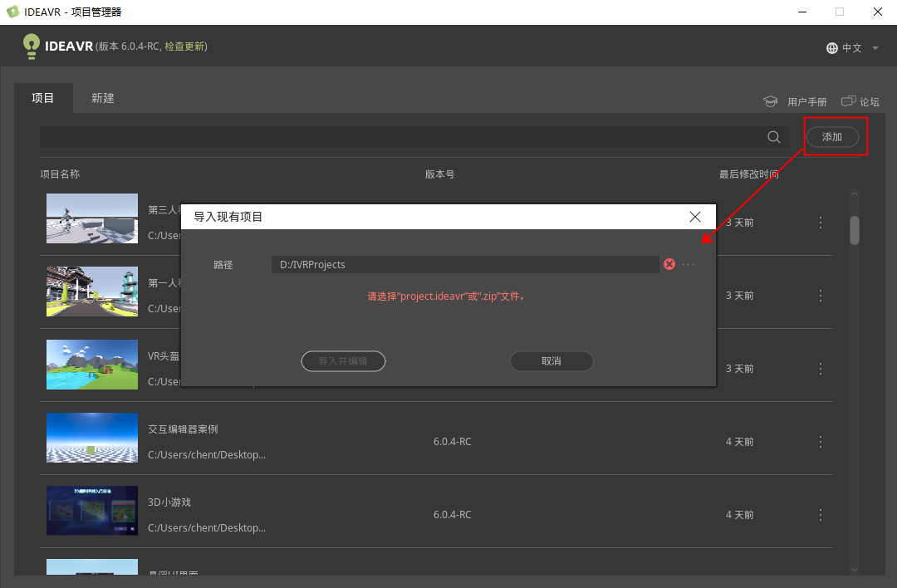Expand the 中文 language dropdown
897x588 pixels.
(875, 48)
